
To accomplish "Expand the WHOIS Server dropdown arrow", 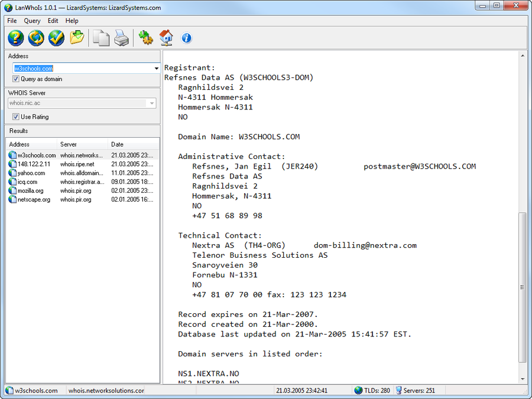I will click(x=152, y=103).
